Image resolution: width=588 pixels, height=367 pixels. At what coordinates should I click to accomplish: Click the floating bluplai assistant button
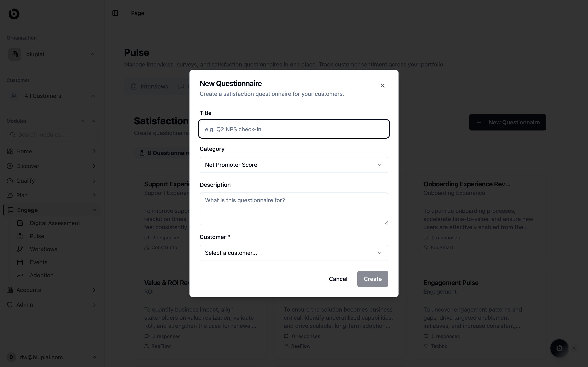point(559,348)
